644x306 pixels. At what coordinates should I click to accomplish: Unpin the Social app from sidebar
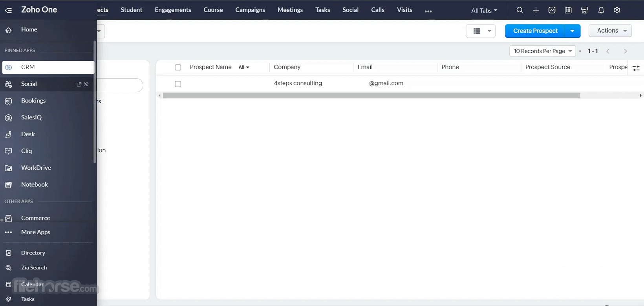click(86, 84)
